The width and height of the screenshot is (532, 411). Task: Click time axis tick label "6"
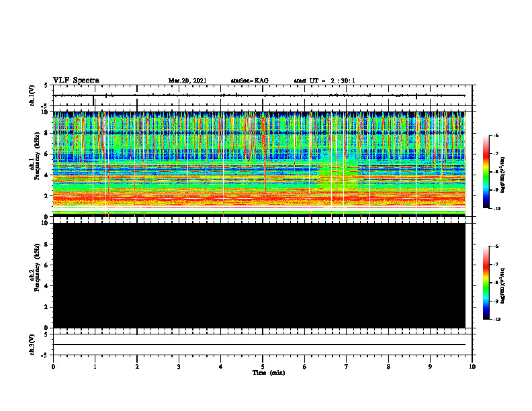click(305, 367)
